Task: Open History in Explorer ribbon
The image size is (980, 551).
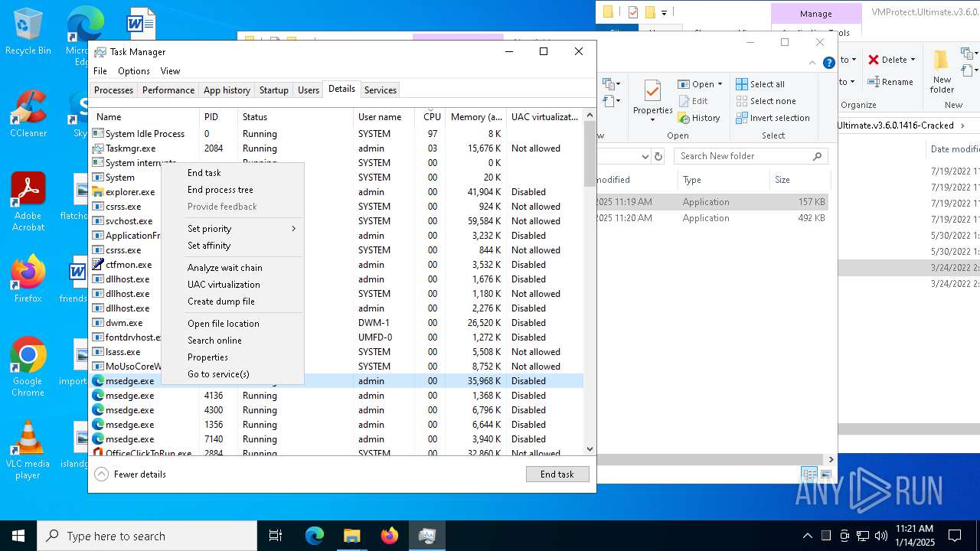Action: click(x=698, y=118)
